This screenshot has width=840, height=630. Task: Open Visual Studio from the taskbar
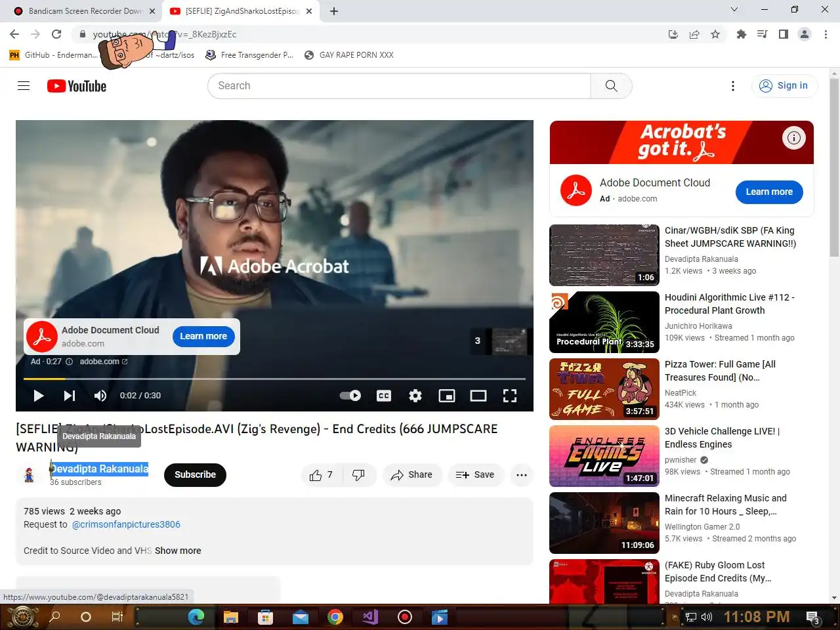[369, 617]
